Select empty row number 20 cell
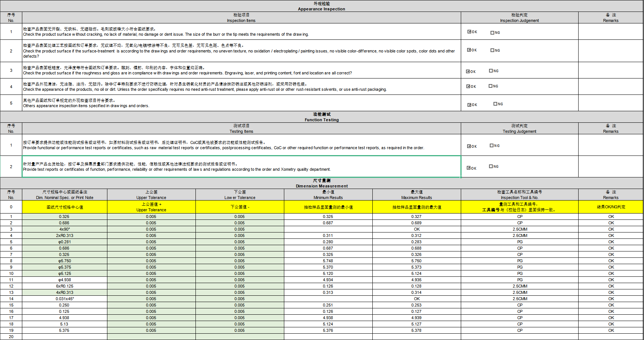Screen dimensions: 644x340 11,337
